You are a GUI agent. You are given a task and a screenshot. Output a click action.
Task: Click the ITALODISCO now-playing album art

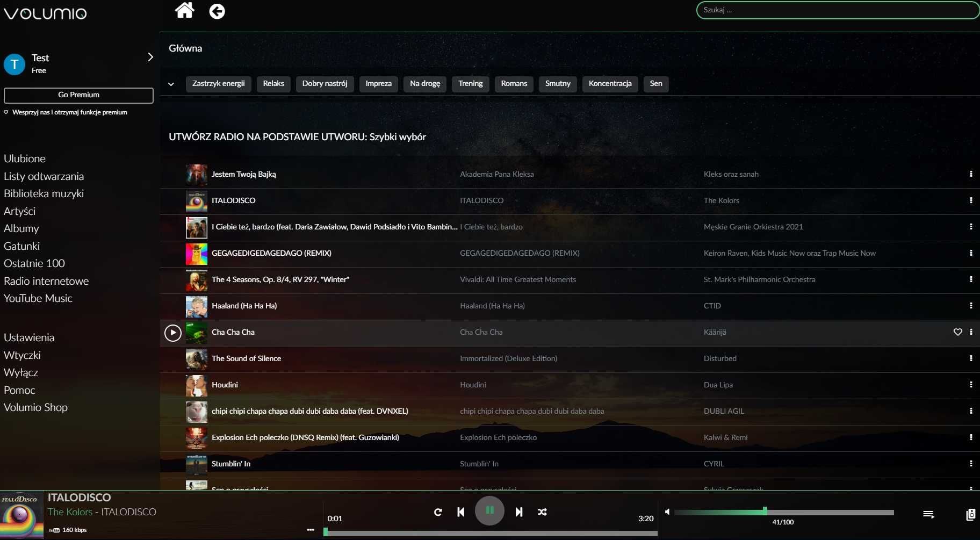point(21,515)
